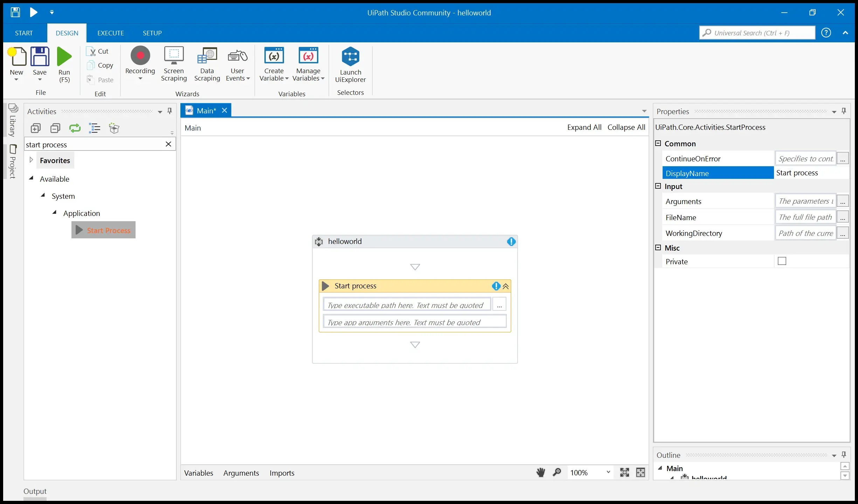
Task: Open the quick-access toolbar customize arrow
Action: 52,12
